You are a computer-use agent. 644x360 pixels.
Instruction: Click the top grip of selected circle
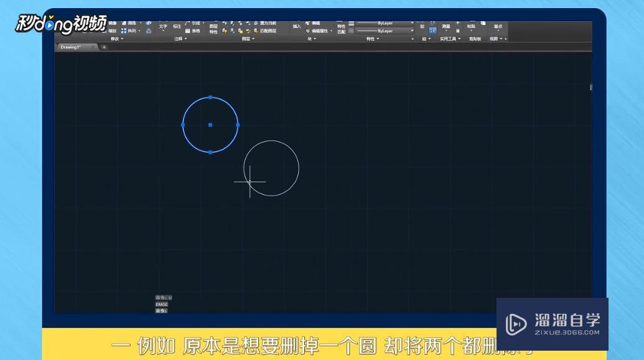click(210, 97)
